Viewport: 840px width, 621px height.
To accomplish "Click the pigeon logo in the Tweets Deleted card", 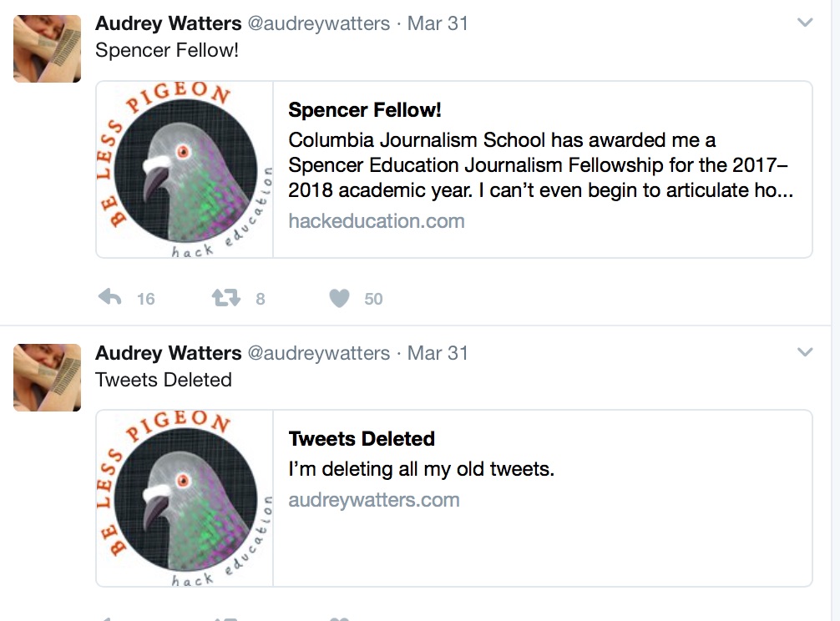I will (185, 498).
